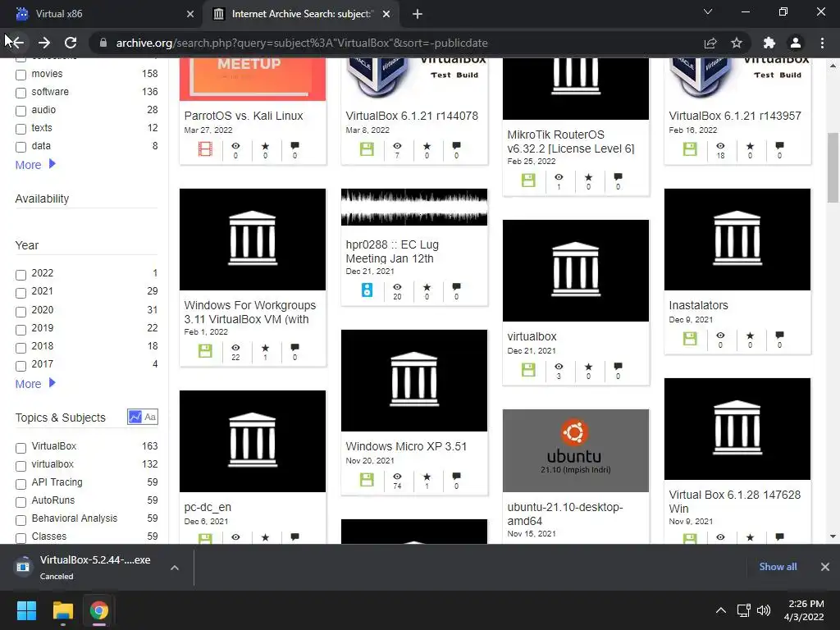Image resolution: width=840 pixels, height=630 pixels.
Task: Check the movies media type filter
Action: pos(21,75)
